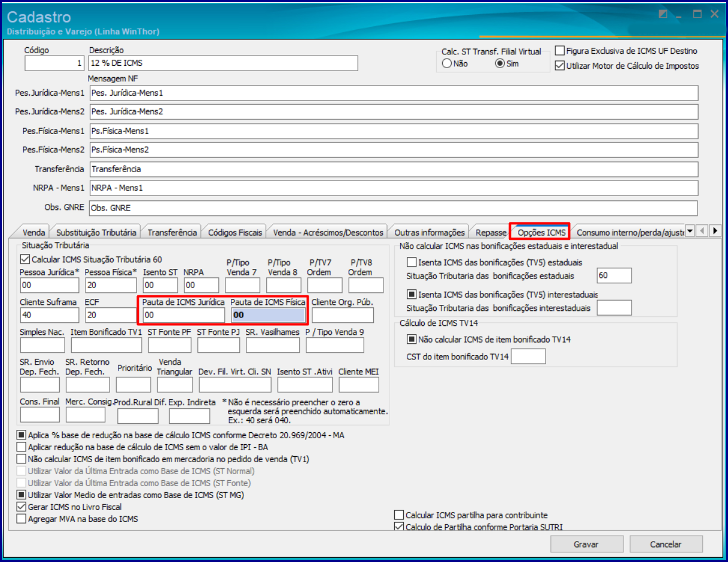This screenshot has width=728, height=562.
Task: Switch to the Repasse tab
Action: click(491, 232)
